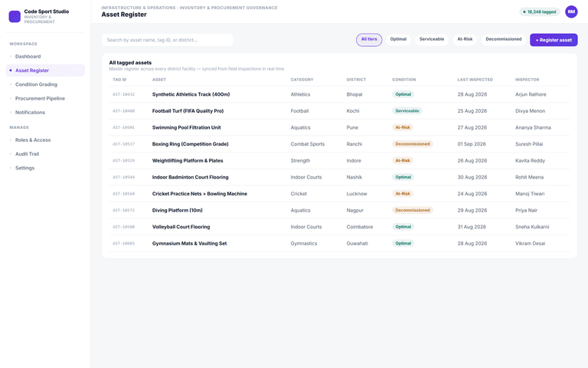588x368 pixels.
Task: Open Roles & Access settings
Action: pos(45,140)
